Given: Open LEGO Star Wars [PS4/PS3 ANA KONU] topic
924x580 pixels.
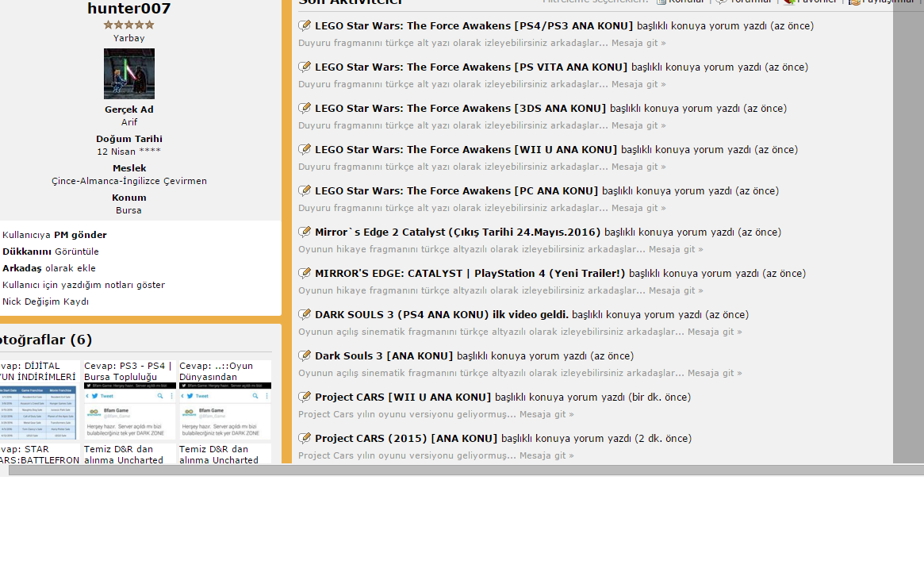Looking at the screenshot, I should 474,26.
